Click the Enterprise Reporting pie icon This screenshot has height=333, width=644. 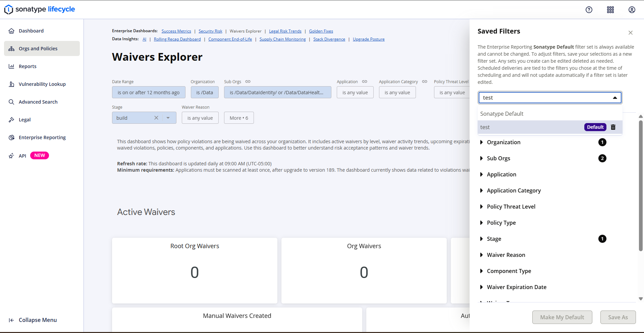click(11, 137)
